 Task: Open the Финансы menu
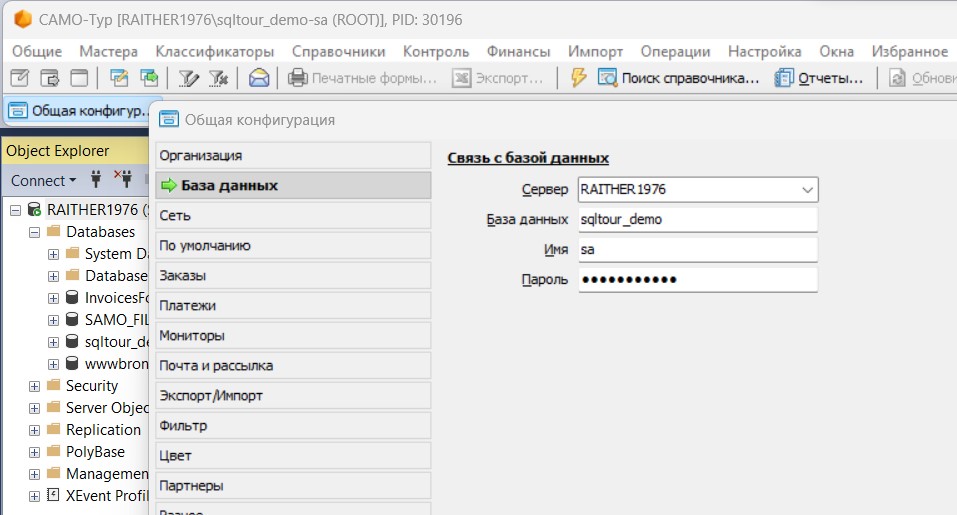click(x=518, y=51)
